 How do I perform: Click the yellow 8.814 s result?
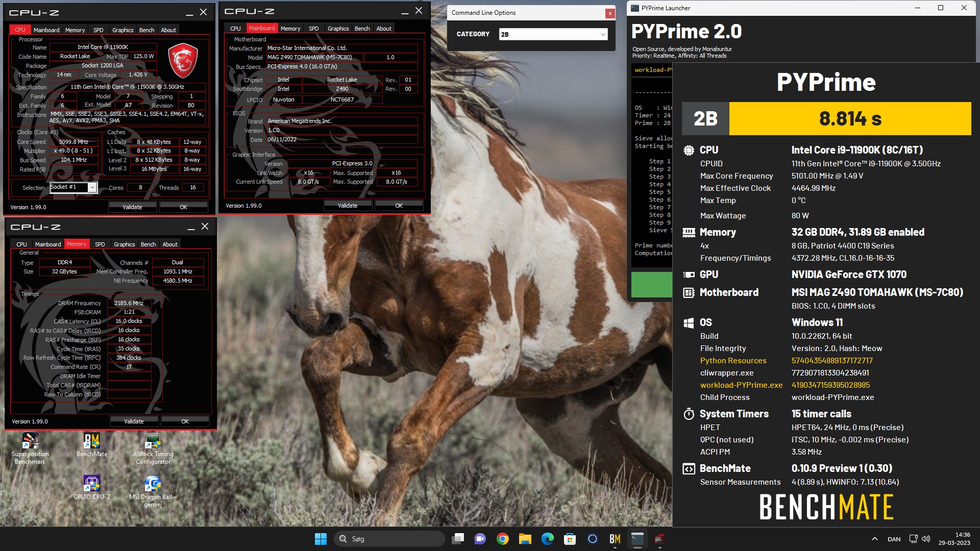(850, 118)
